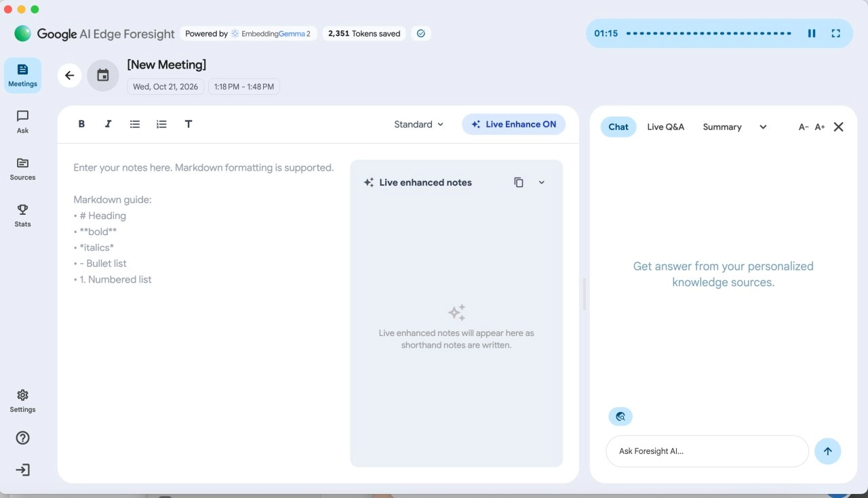This screenshot has width=868, height=498.
Task: Open the Stats trophy section
Action: click(x=22, y=215)
